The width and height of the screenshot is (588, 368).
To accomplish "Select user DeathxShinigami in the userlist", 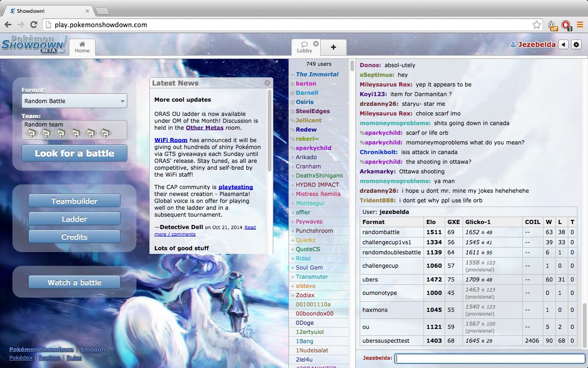I will (x=319, y=175).
